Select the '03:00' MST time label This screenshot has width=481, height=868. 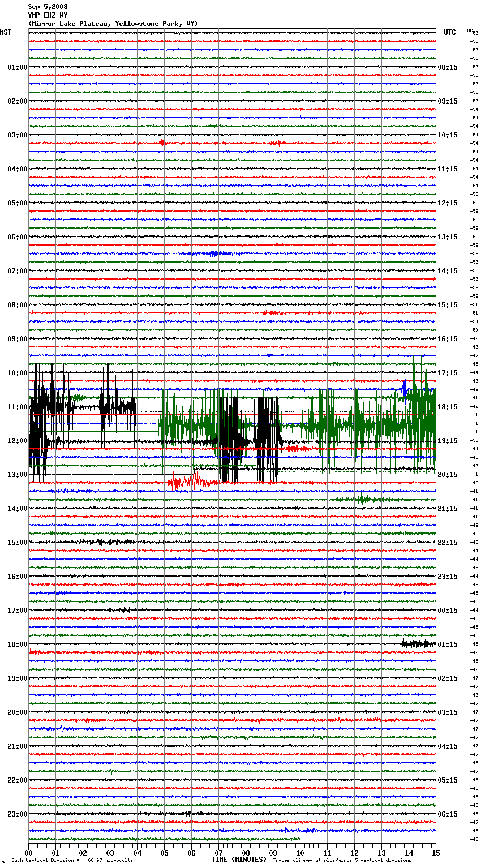click(18, 135)
